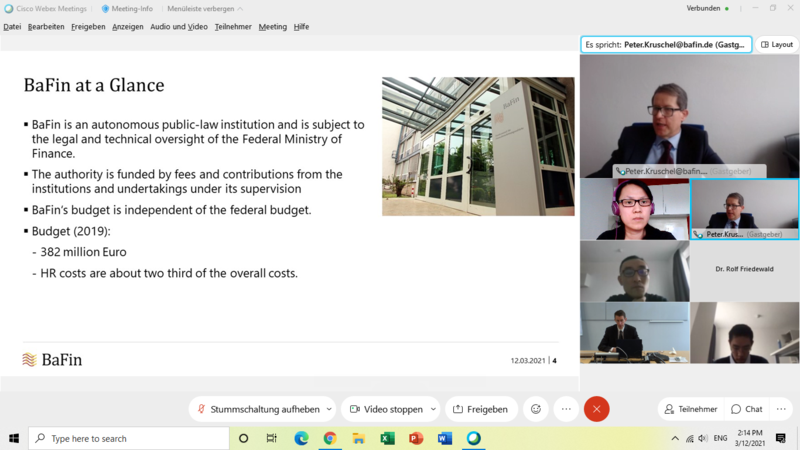
Task: Open Excel from the taskbar
Action: click(x=387, y=438)
